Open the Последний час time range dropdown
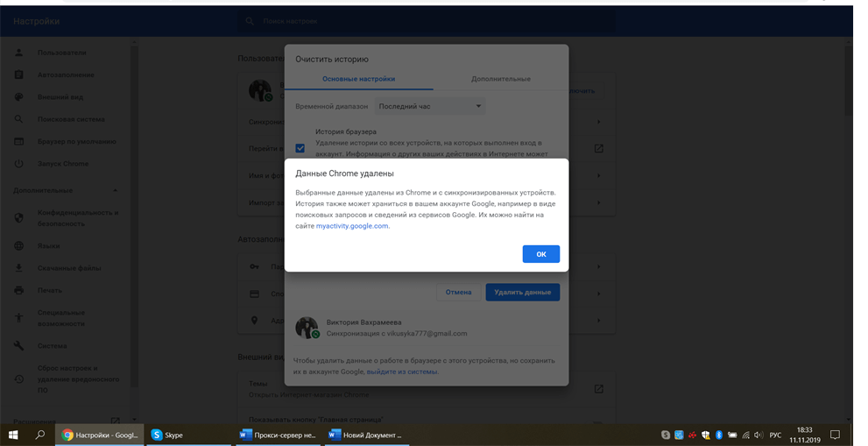 coord(430,106)
